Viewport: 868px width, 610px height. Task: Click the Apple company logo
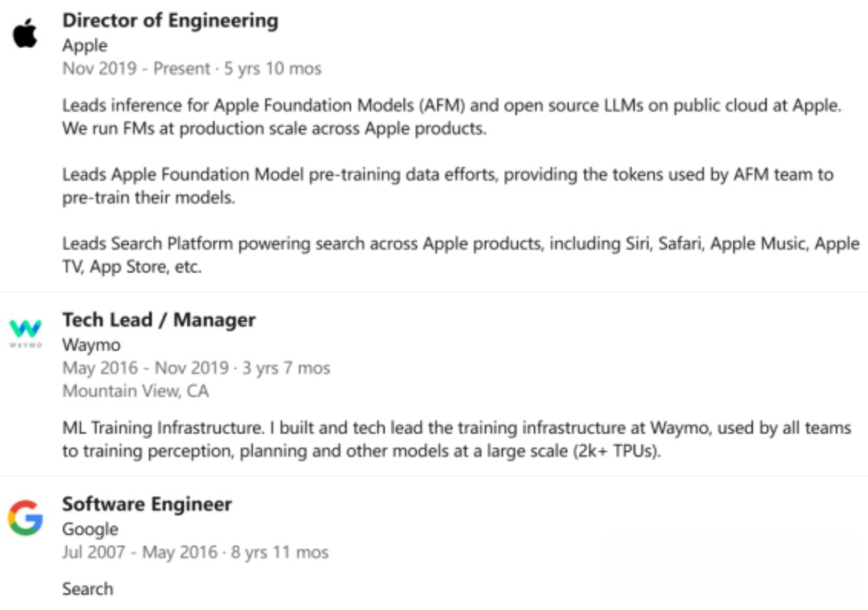click(25, 34)
